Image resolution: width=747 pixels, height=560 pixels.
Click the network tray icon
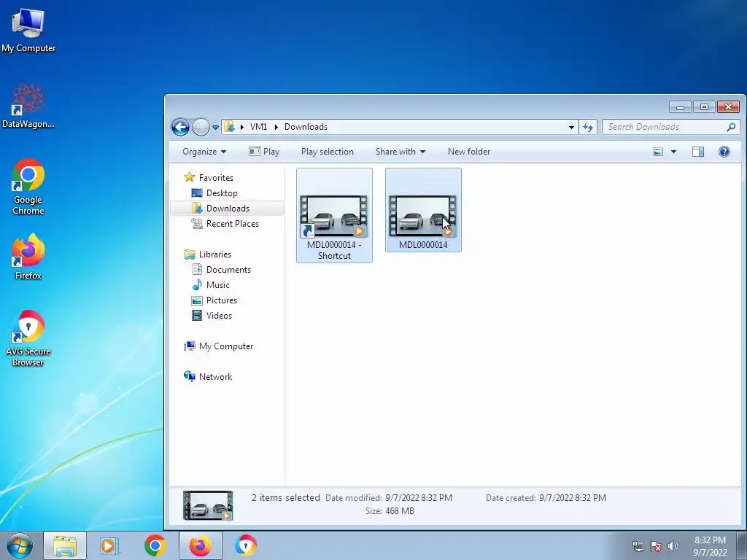pyautogui.click(x=638, y=546)
